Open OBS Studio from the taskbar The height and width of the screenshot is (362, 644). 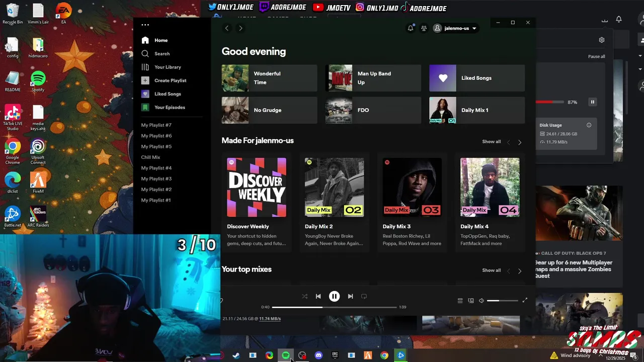(x=302, y=355)
